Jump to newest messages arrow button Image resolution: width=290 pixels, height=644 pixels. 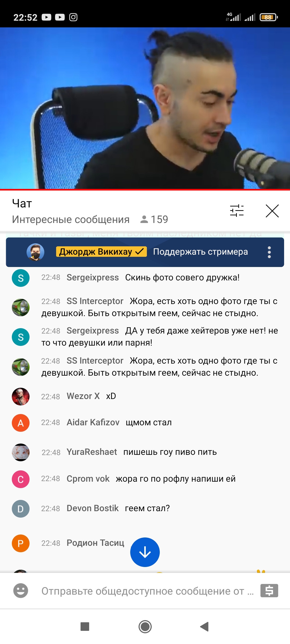pos(145,552)
